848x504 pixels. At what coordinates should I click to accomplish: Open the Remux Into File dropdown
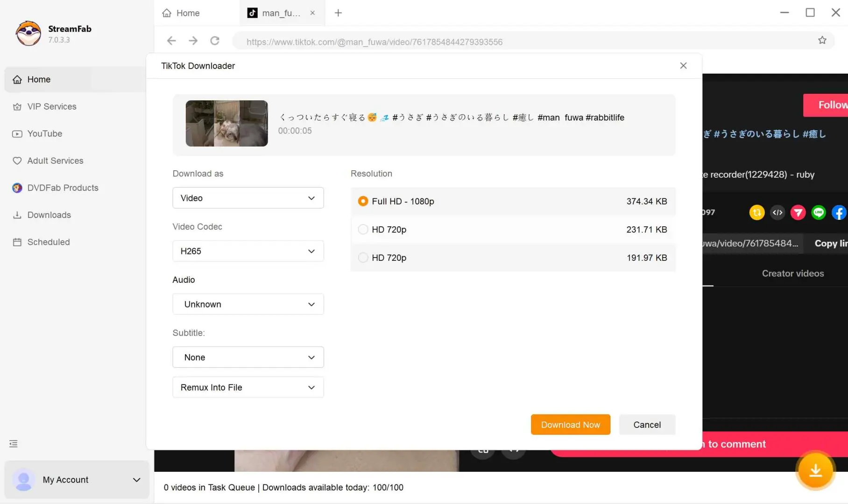pos(248,387)
